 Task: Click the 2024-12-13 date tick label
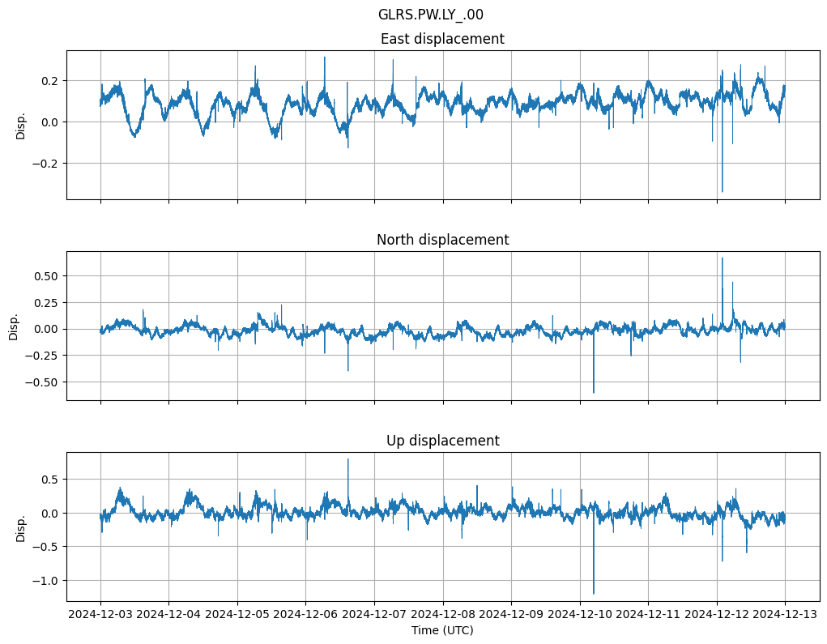pyautogui.click(x=784, y=615)
